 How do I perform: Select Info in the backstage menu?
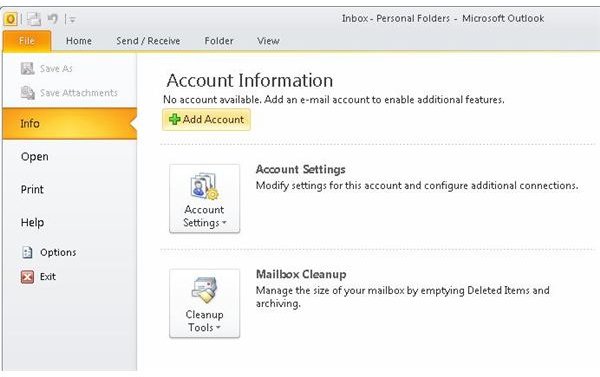pyautogui.click(x=70, y=123)
